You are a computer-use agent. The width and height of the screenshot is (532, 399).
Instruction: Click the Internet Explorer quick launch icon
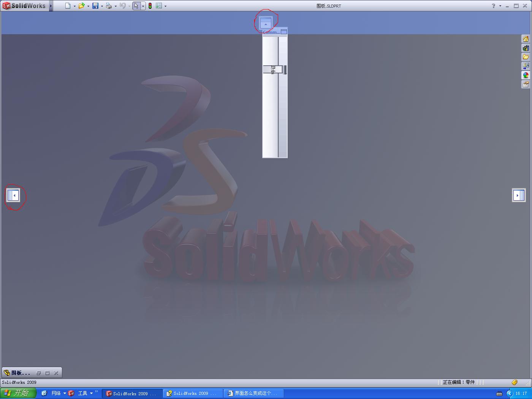44,393
